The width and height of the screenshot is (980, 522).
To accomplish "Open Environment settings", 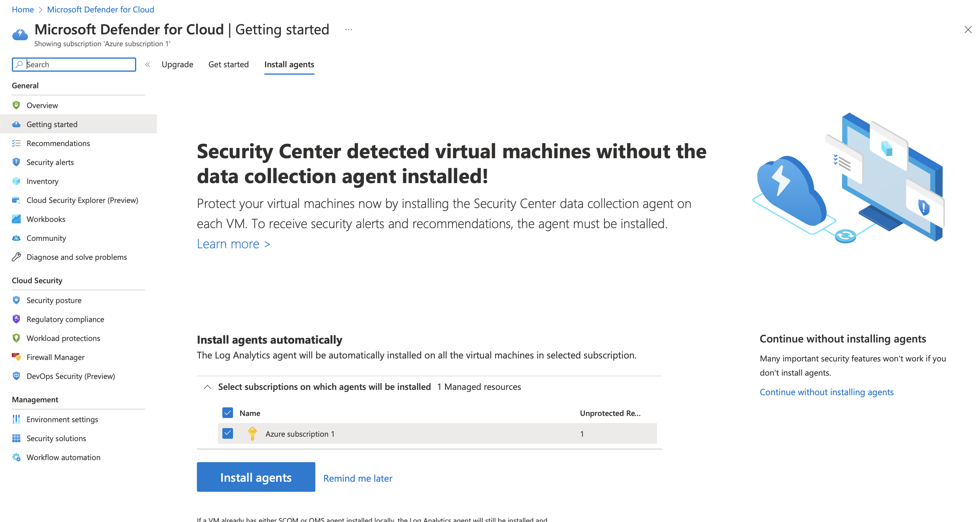I will [x=62, y=419].
